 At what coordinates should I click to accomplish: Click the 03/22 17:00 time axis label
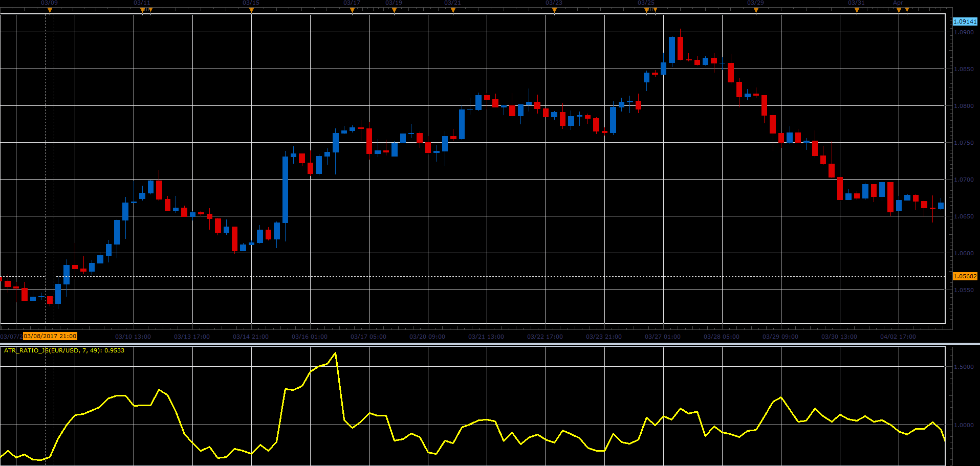545,337
